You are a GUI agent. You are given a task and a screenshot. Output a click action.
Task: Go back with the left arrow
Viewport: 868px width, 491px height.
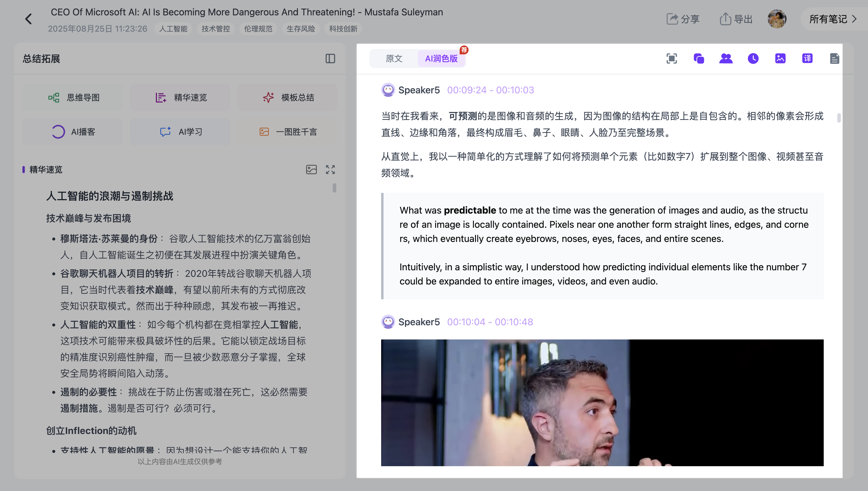point(29,19)
